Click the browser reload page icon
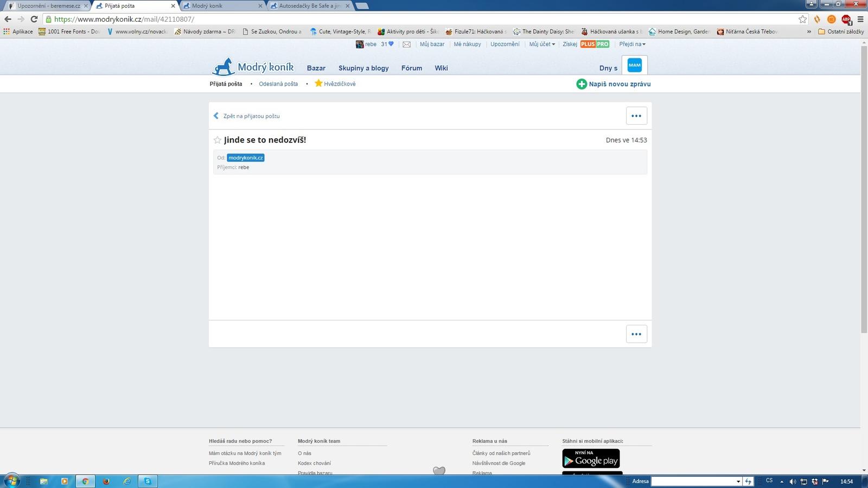Viewport: 868px width, 488px height. coord(34,19)
